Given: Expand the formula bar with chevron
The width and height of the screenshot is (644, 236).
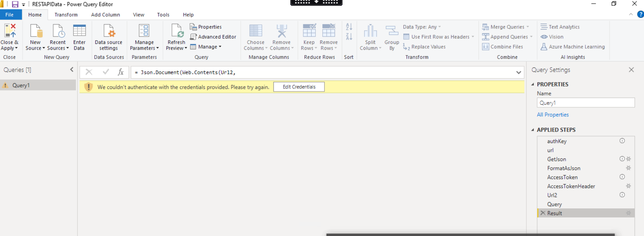Looking at the screenshot, I should [x=518, y=72].
